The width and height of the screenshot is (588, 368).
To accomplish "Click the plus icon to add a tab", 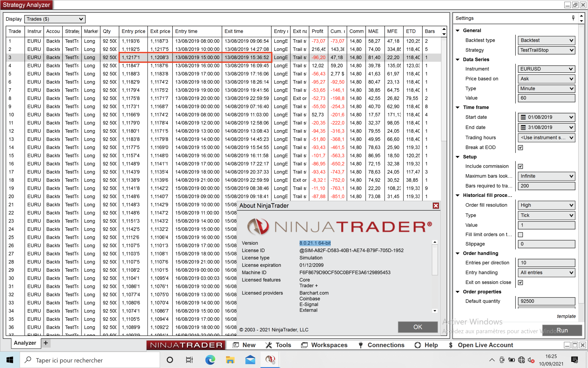I will tap(46, 343).
